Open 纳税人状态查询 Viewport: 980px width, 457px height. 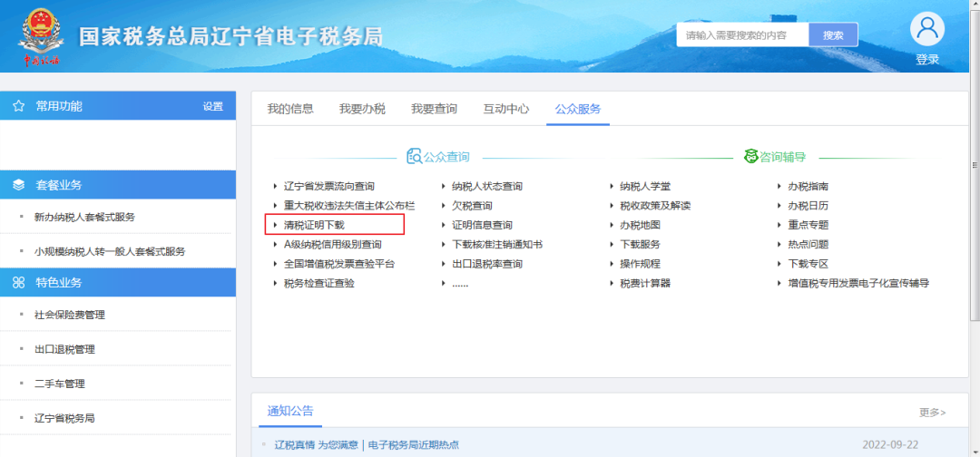[x=487, y=186]
